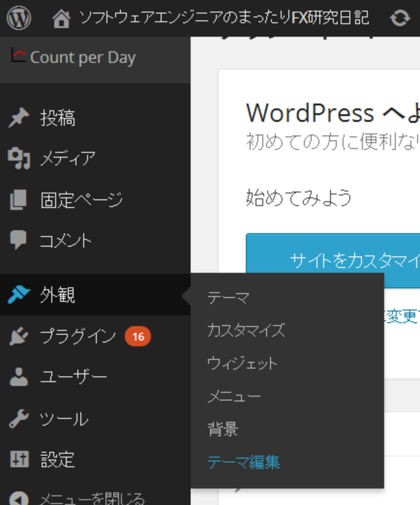The height and width of the screenshot is (505, 420).
Task: Open the コメント menu
Action: pyautogui.click(x=66, y=241)
